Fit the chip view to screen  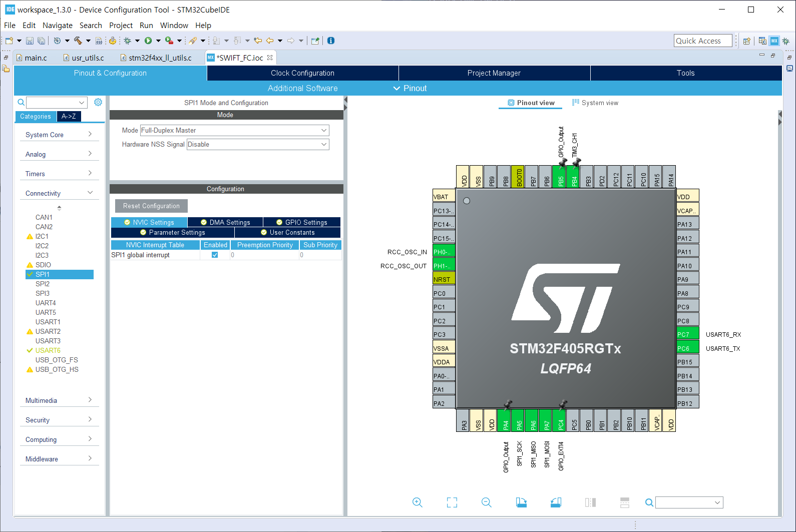[x=452, y=502]
